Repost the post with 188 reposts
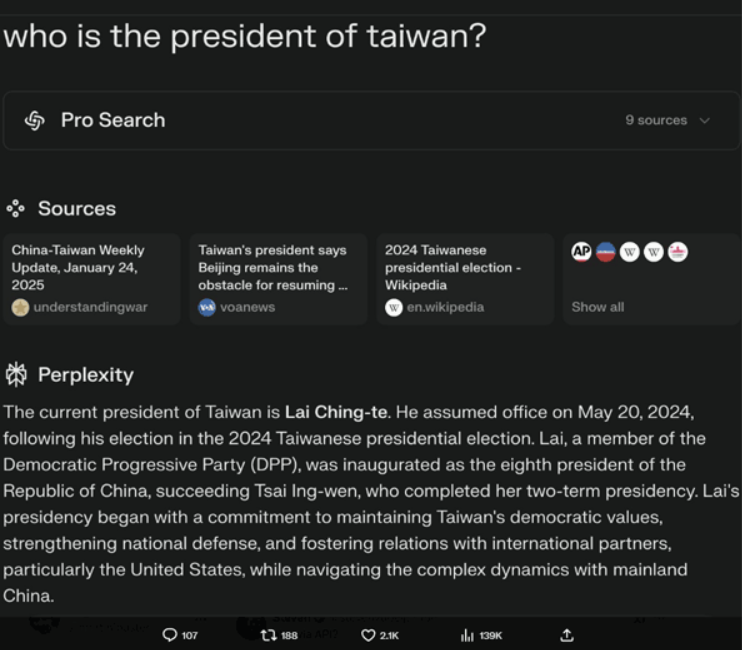Image resolution: width=742 pixels, height=650 pixels. coord(268,635)
